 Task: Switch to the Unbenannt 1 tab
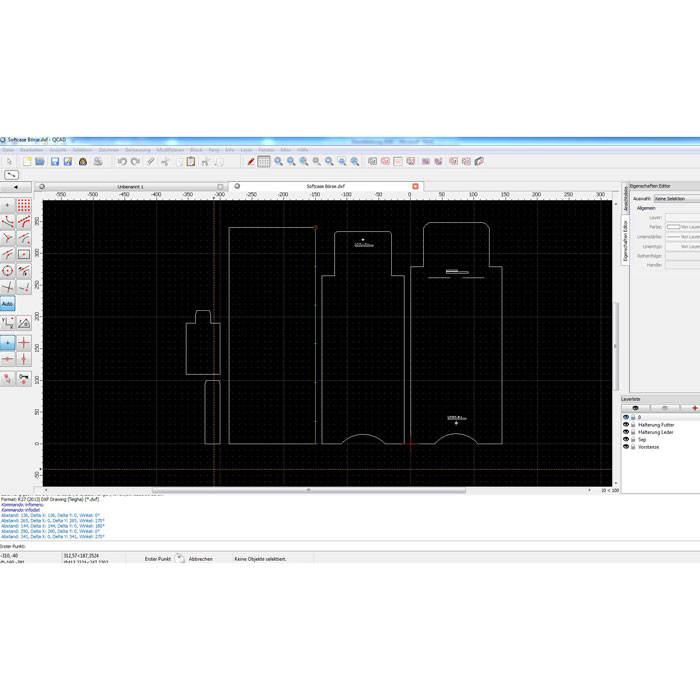pyautogui.click(x=130, y=186)
